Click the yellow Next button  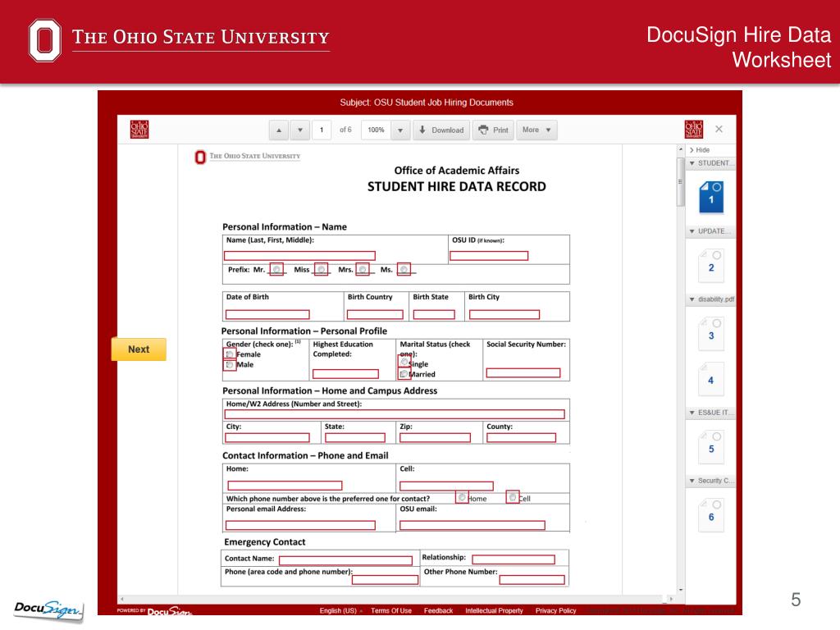click(139, 349)
